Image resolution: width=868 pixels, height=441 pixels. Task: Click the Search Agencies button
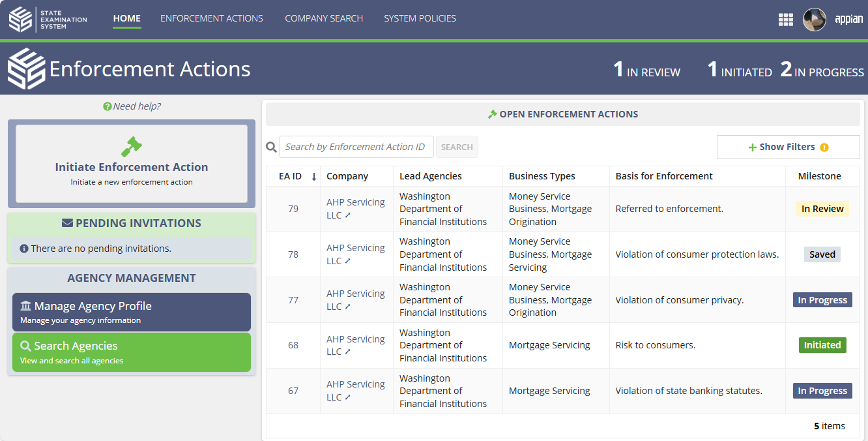[132, 352]
